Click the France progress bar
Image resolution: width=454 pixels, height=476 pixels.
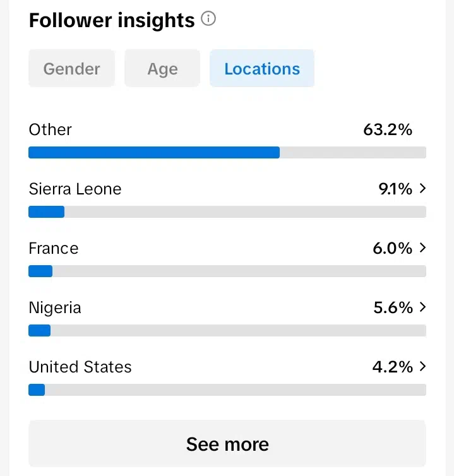click(227, 271)
